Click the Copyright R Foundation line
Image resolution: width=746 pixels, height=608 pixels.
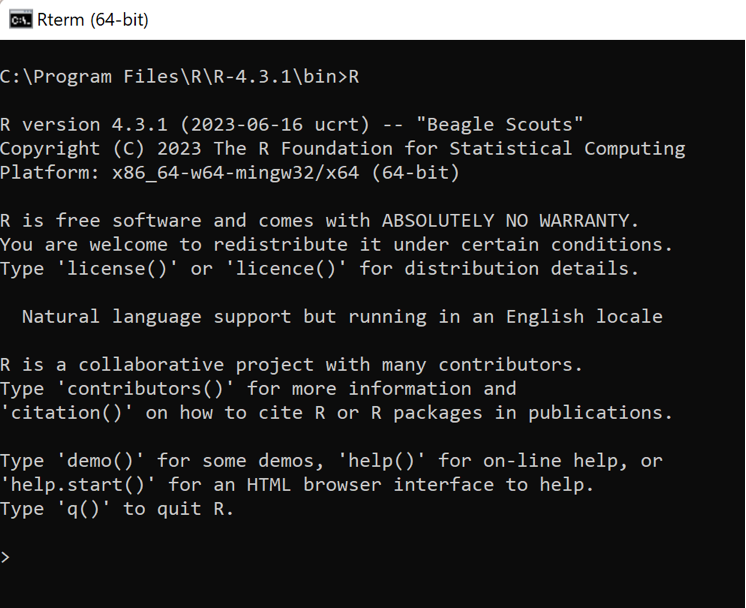point(342,149)
